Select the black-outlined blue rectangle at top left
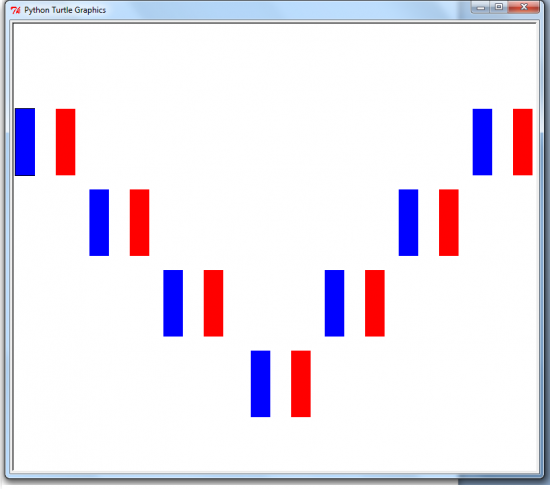Viewport: 550px width, 489px height. 25,142
